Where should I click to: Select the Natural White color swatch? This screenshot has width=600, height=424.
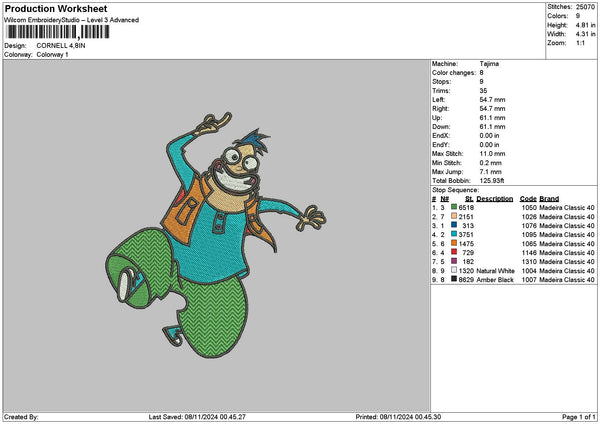point(454,270)
